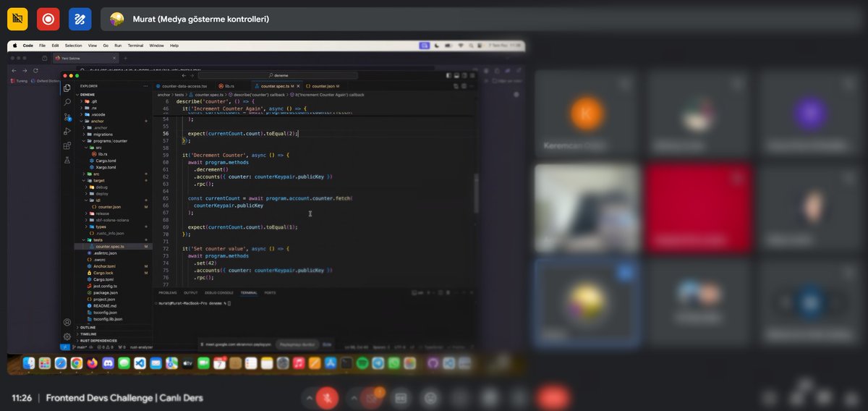The height and width of the screenshot is (411, 868).
Task: Open PROBLEMS panel tab
Action: point(167,293)
